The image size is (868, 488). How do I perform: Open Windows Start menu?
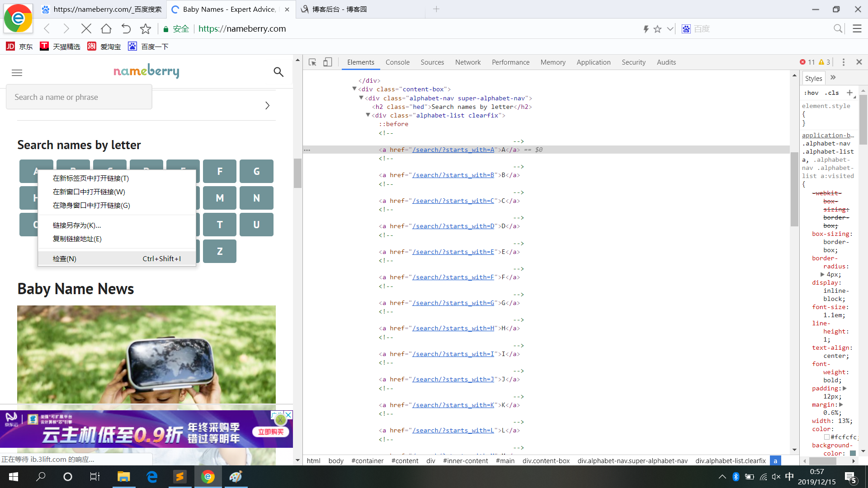(14, 477)
